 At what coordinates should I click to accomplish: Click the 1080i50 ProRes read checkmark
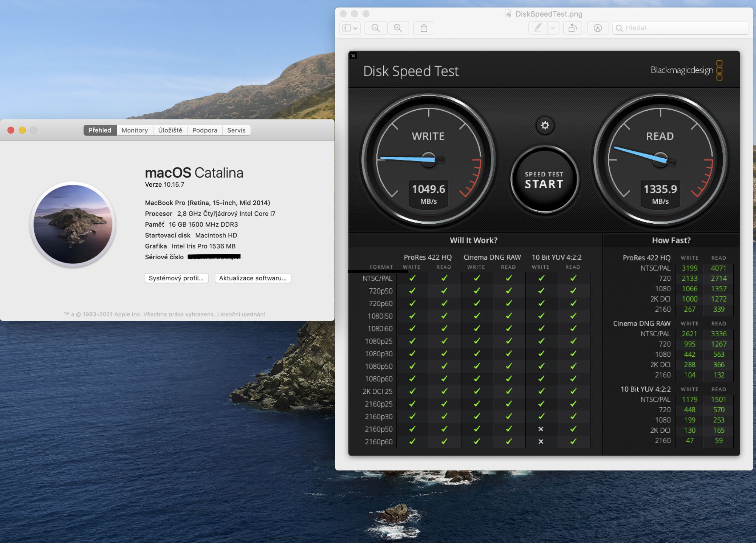[444, 316]
